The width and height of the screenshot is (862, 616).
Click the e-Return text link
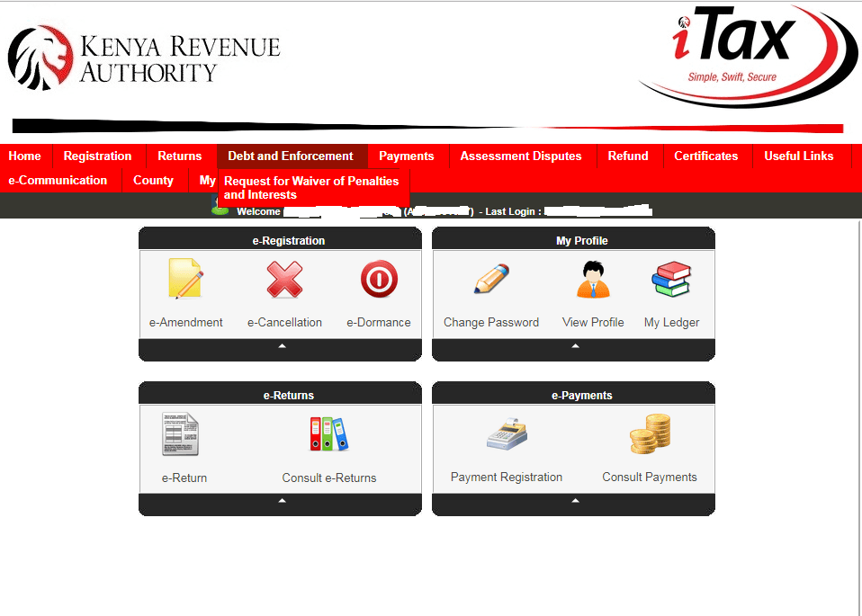pyautogui.click(x=184, y=478)
